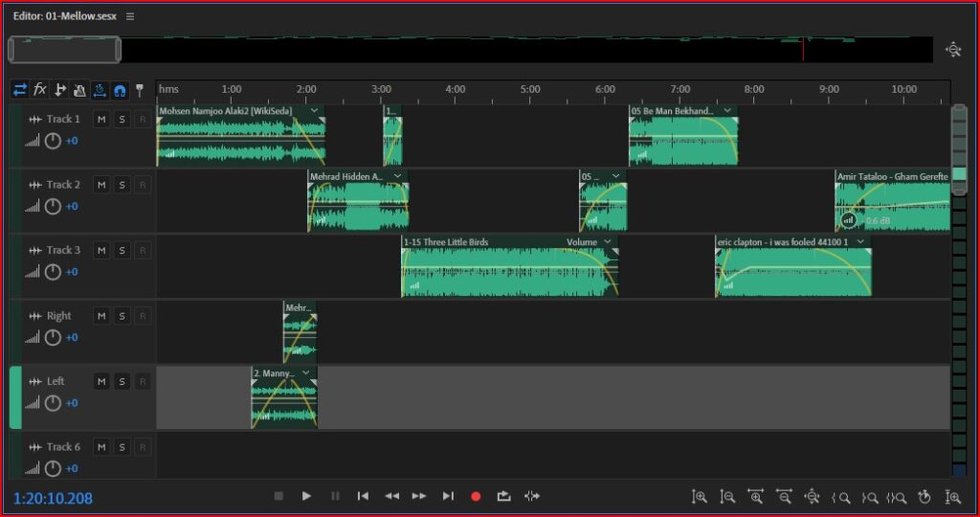Toggle loop playback in transport
The height and width of the screenshot is (517, 980).
[x=503, y=496]
